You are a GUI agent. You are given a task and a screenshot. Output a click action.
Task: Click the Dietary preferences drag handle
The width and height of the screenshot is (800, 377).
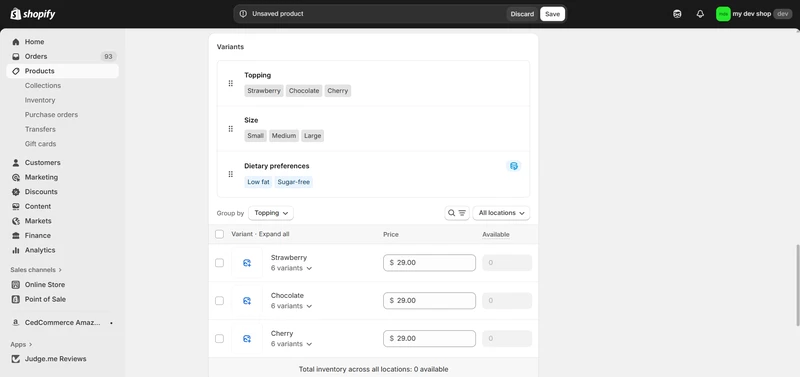tap(231, 174)
